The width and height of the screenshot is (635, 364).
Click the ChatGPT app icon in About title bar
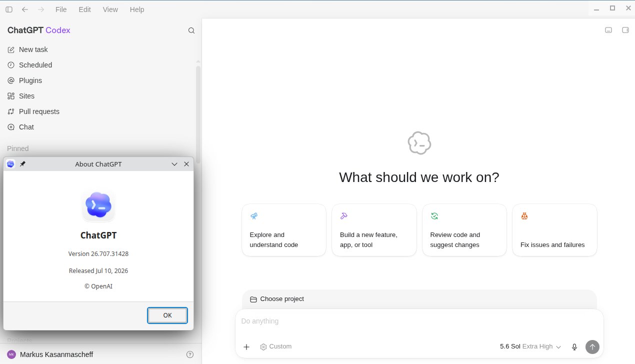click(x=10, y=164)
